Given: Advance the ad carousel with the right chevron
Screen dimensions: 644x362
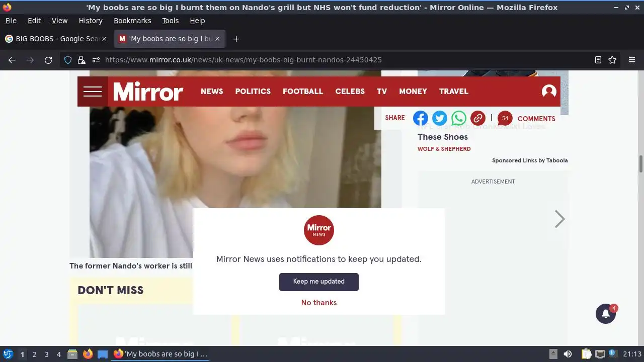Looking at the screenshot, I should coord(559,219).
